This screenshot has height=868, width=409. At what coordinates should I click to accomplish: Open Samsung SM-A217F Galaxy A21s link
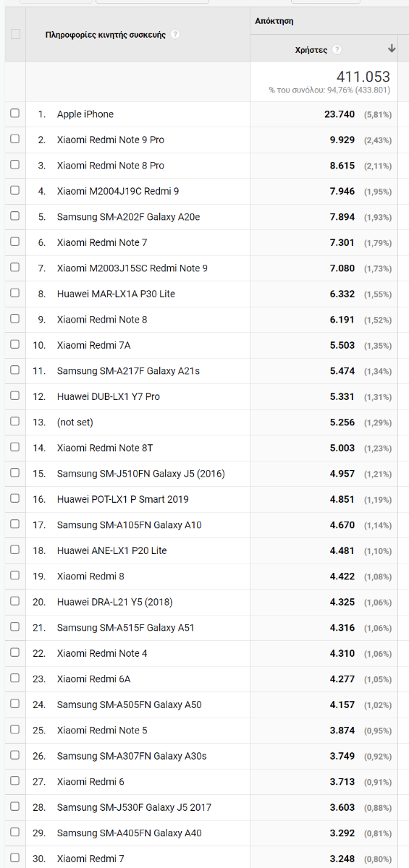tap(128, 371)
